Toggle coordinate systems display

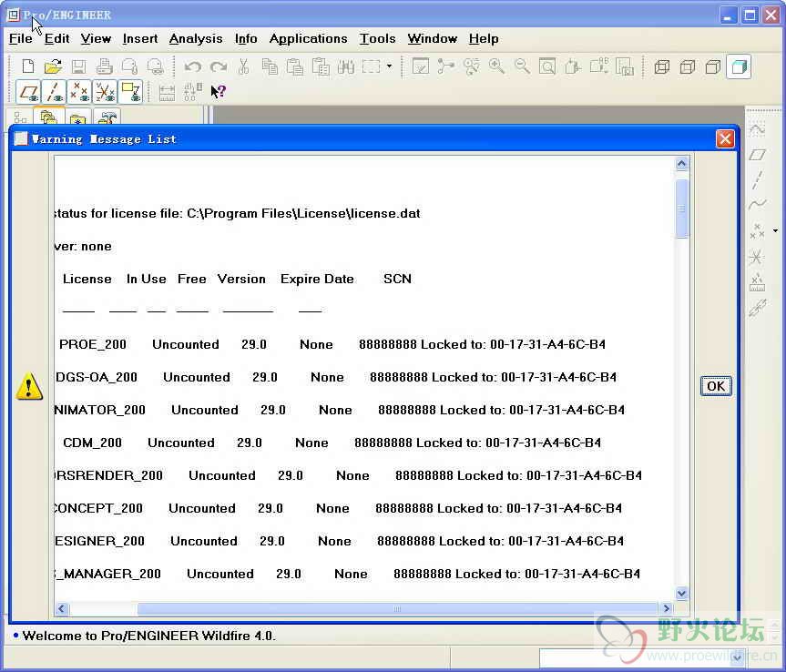[106, 92]
